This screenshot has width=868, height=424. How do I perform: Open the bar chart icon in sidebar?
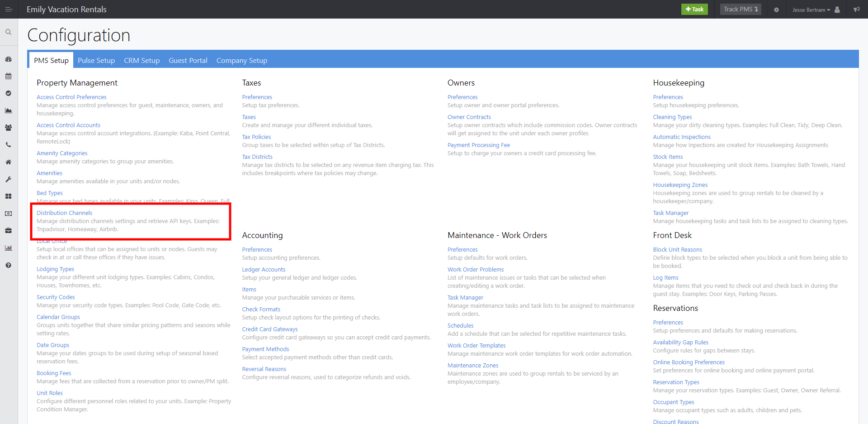coord(9,248)
